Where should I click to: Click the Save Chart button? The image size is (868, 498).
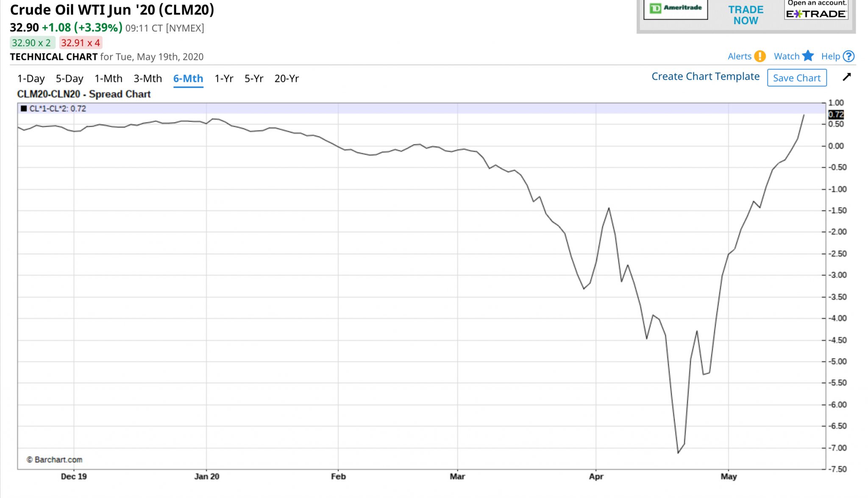(x=797, y=78)
